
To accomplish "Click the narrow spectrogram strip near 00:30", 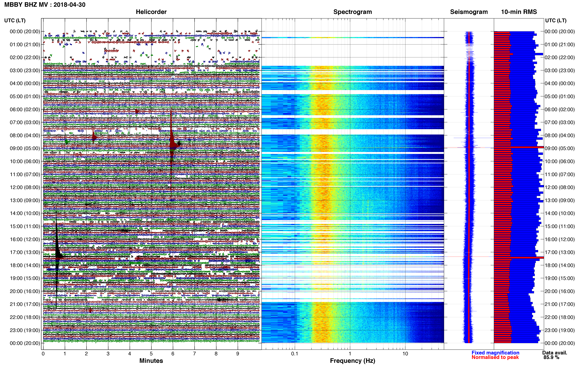I will coord(353,38).
